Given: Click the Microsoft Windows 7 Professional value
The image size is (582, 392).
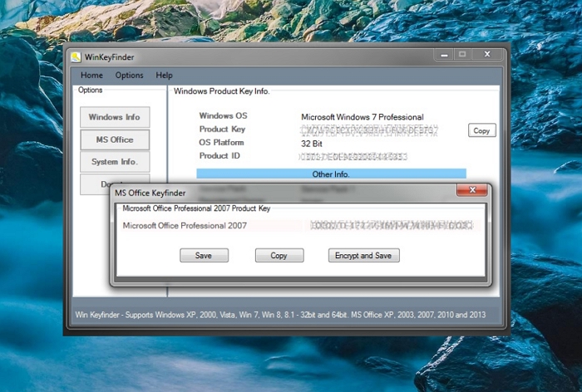Looking at the screenshot, I should click(x=363, y=117).
